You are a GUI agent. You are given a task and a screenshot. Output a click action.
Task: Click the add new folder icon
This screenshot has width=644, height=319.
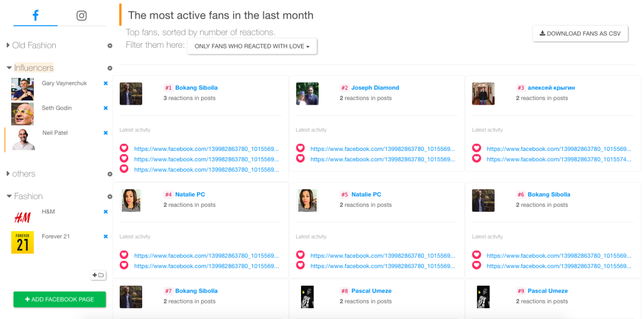[x=98, y=275]
